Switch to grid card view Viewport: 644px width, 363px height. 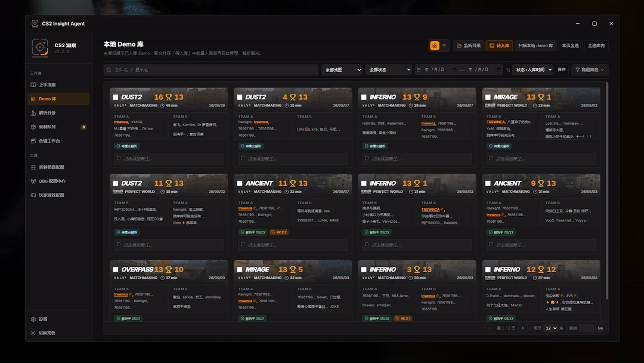pyautogui.click(x=435, y=45)
